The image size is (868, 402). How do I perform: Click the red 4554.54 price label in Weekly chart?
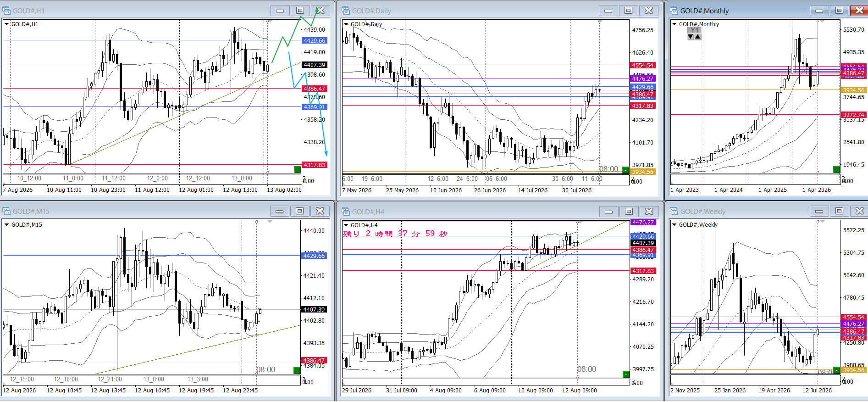[854, 318]
